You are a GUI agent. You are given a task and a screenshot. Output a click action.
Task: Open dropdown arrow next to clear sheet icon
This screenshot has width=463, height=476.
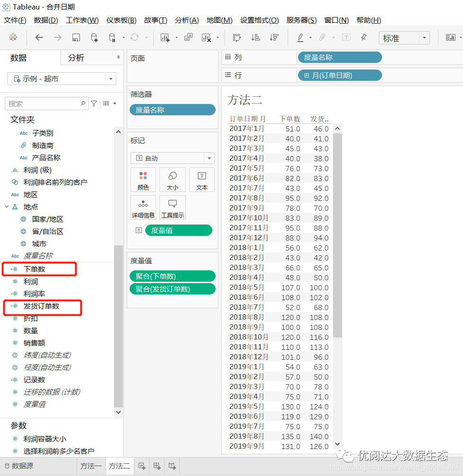[218, 38]
